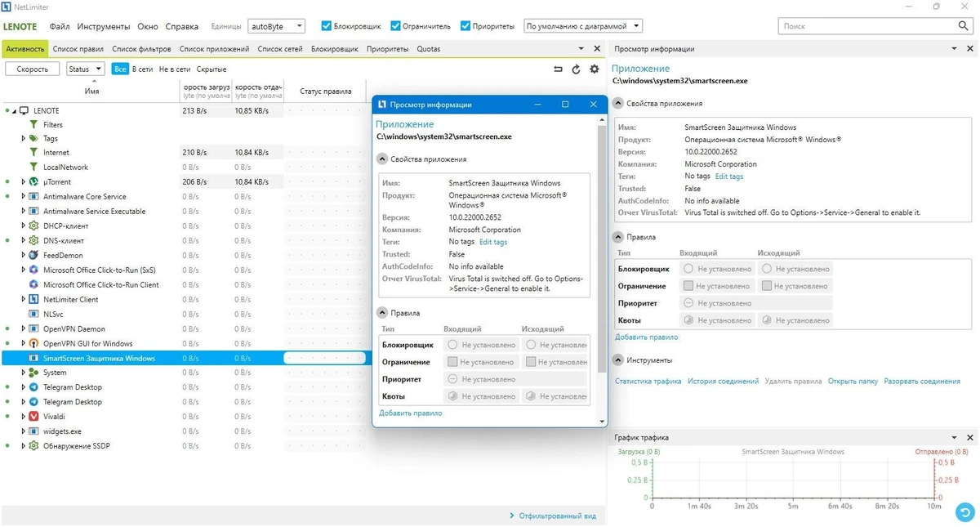Click the OpenVPN GUI for Windows icon
980x527 pixels.
pyautogui.click(x=33, y=343)
